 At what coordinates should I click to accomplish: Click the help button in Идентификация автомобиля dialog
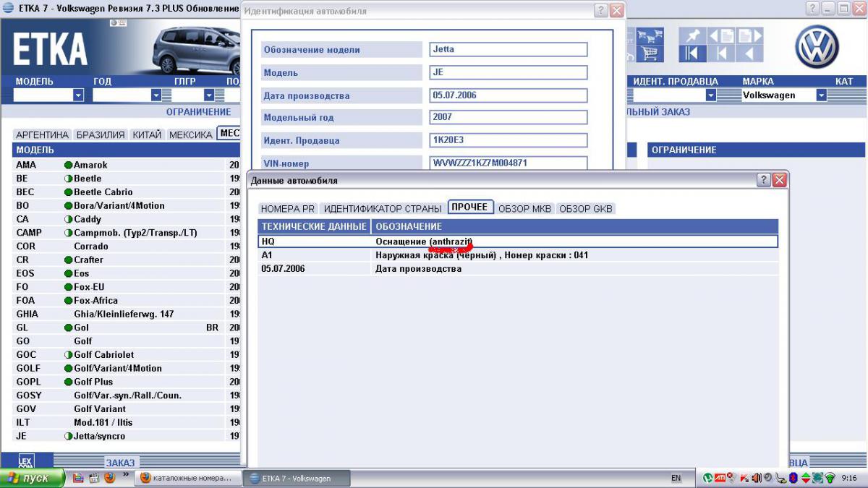(x=601, y=11)
